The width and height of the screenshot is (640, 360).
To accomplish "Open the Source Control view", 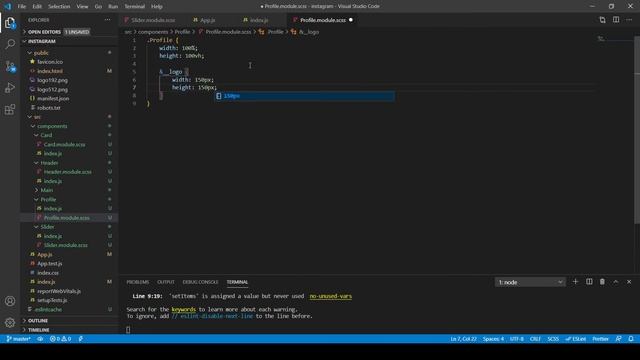I will (x=10, y=66).
